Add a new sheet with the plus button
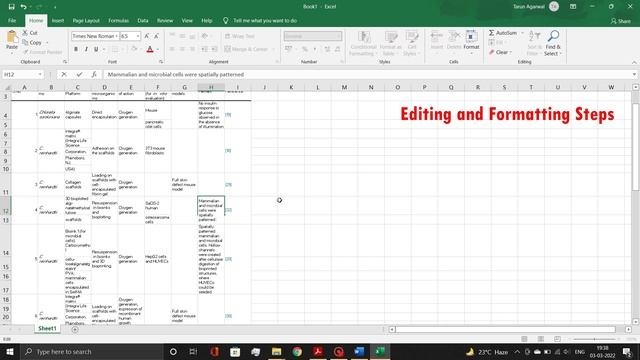Viewport: 640px width, 360px height. 75,329
